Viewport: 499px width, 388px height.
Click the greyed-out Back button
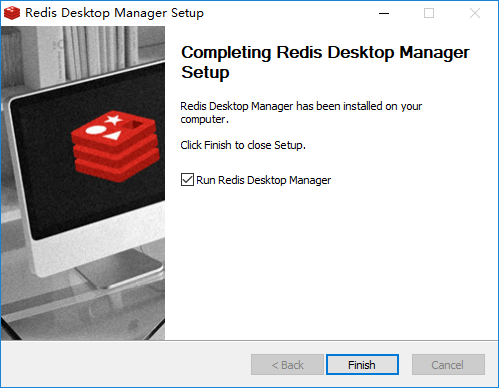[287, 365]
